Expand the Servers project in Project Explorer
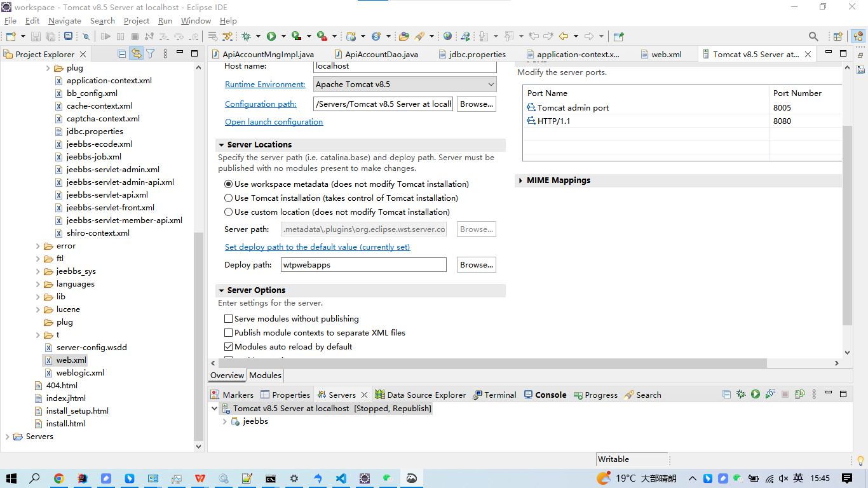868x488 pixels. click(x=8, y=437)
